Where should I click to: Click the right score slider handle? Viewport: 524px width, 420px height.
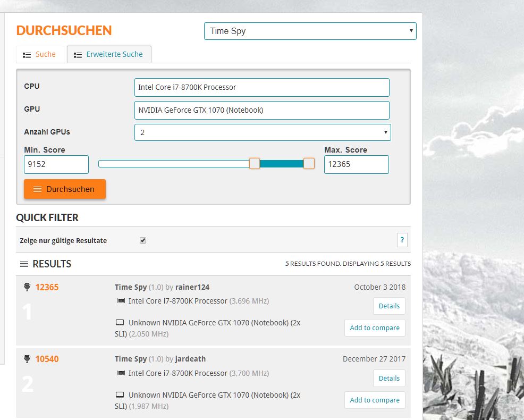pos(309,164)
